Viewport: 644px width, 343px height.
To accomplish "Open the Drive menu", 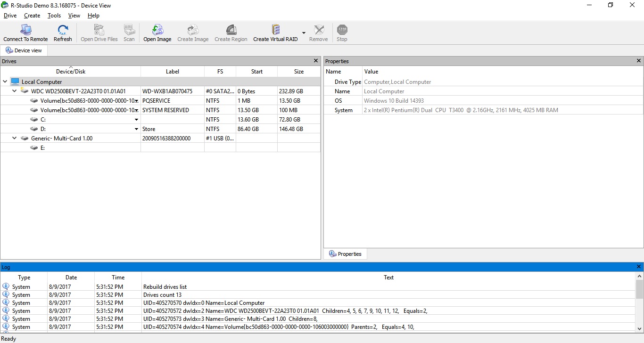I will 10,16.
